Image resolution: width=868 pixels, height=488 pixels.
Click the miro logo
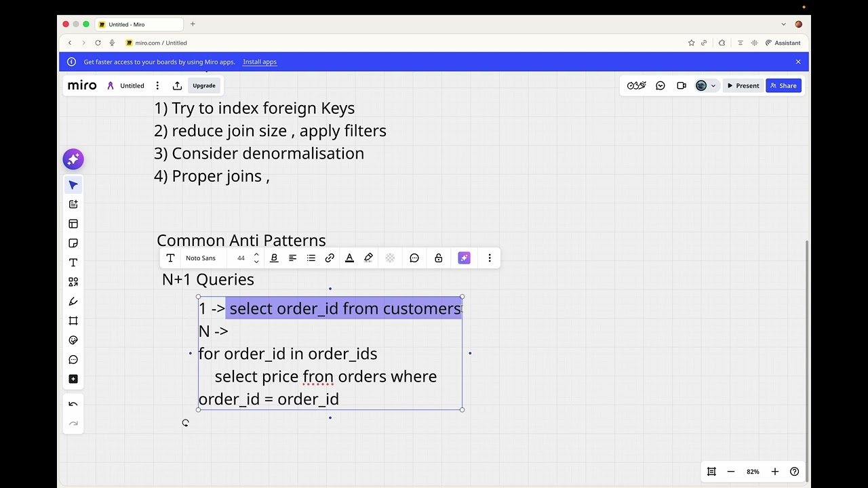[x=82, y=85]
